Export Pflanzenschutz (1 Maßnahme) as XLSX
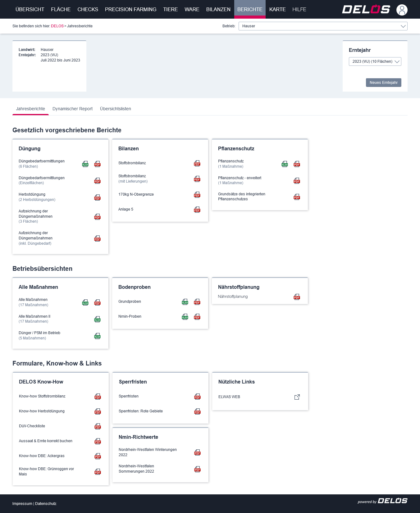 (x=285, y=164)
